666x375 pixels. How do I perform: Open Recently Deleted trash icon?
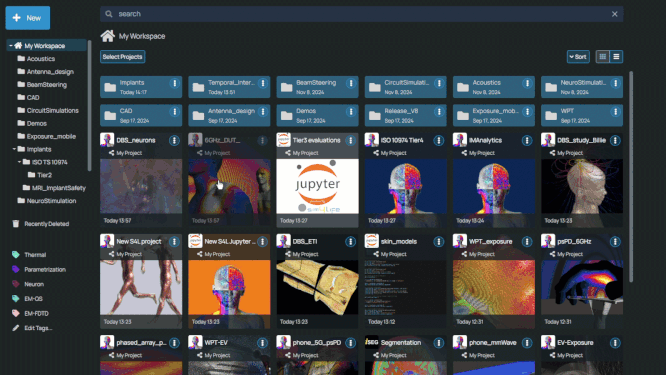[x=16, y=224]
